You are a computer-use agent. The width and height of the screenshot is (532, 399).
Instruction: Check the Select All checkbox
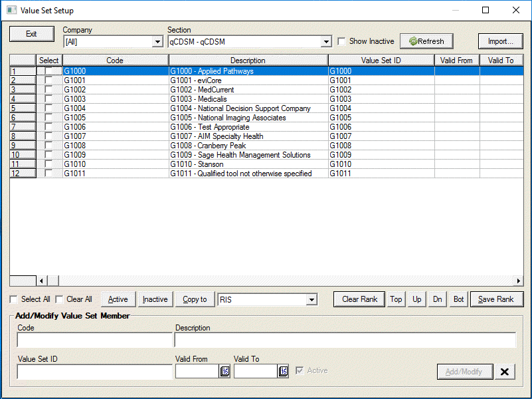tap(14, 299)
